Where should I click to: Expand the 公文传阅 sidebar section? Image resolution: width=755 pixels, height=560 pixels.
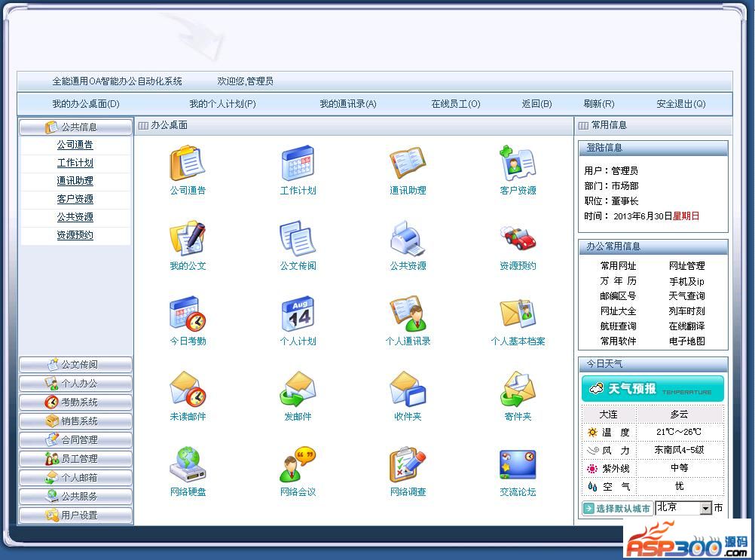click(x=75, y=365)
